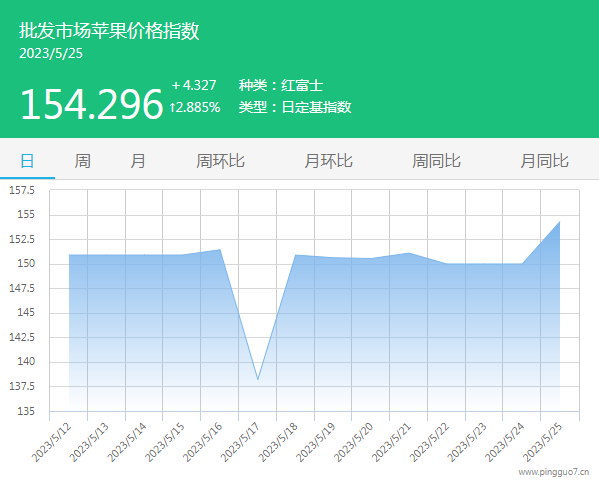Switch to the 月同比 tab
Viewport: 599px width, 482px height.
pyautogui.click(x=544, y=161)
